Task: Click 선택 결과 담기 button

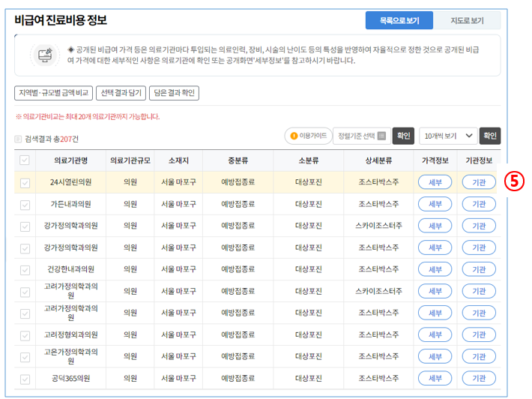Action: click(121, 93)
